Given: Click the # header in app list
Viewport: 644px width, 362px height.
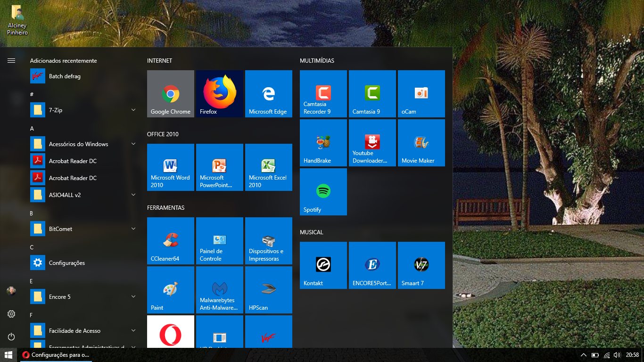Looking at the screenshot, I should 32,95.
